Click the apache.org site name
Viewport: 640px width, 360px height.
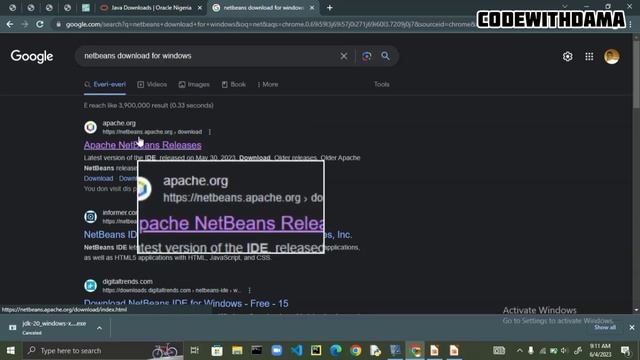pos(119,123)
